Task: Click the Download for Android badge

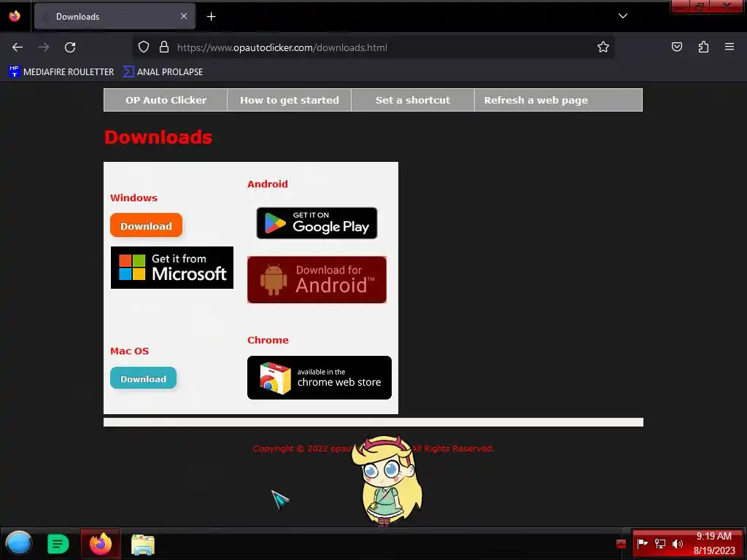Action: click(317, 279)
